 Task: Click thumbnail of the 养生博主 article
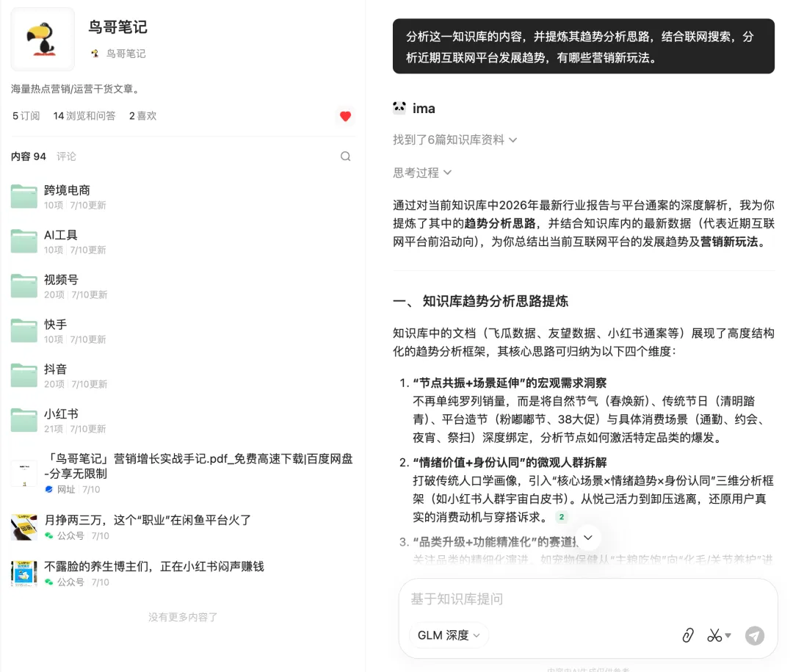point(23,574)
